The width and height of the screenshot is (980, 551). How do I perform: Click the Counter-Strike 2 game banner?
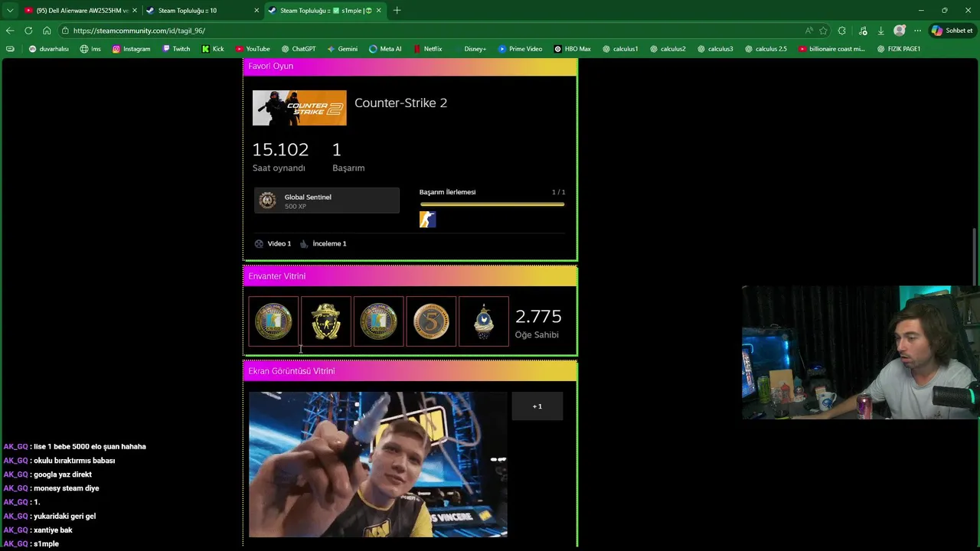pos(299,108)
